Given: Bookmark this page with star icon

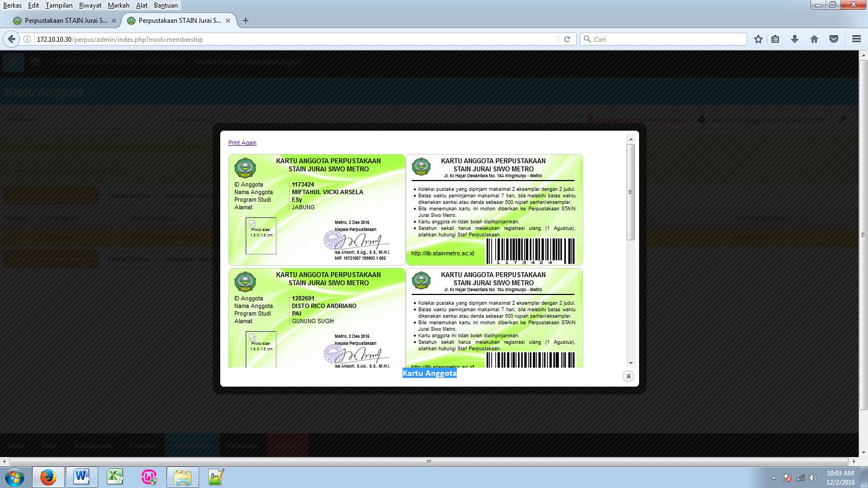Looking at the screenshot, I should tap(758, 39).
